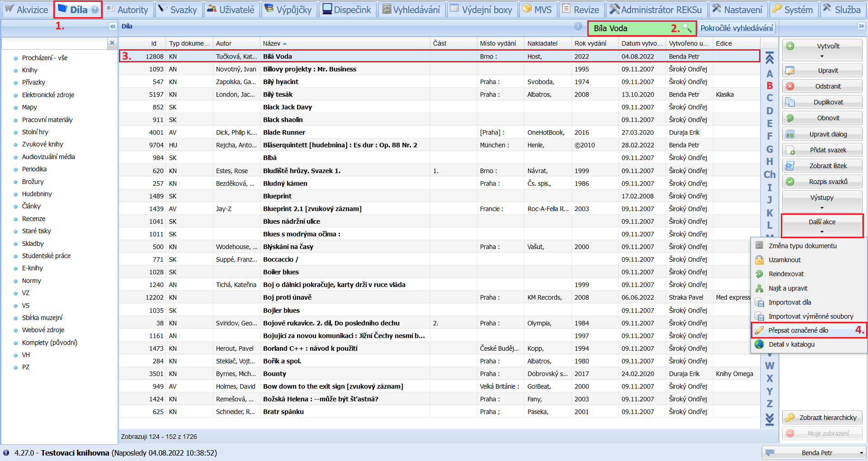Screen dimensions: 868x461
Task: Click the Obnovit button
Action: [x=822, y=118]
